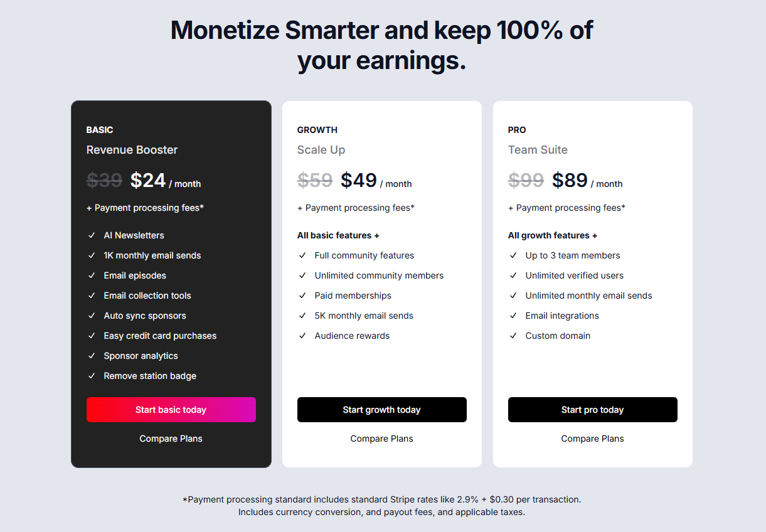
Task: Click the checkmark beside AI Newsletters
Action: click(x=92, y=235)
